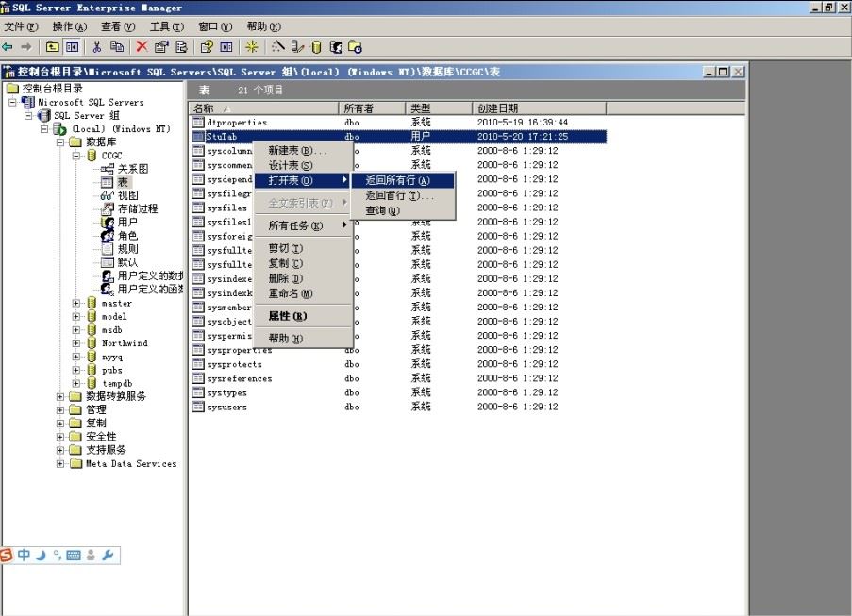Select 关系图 under CCGC in the tree
The height and width of the screenshot is (616, 852).
click(133, 169)
